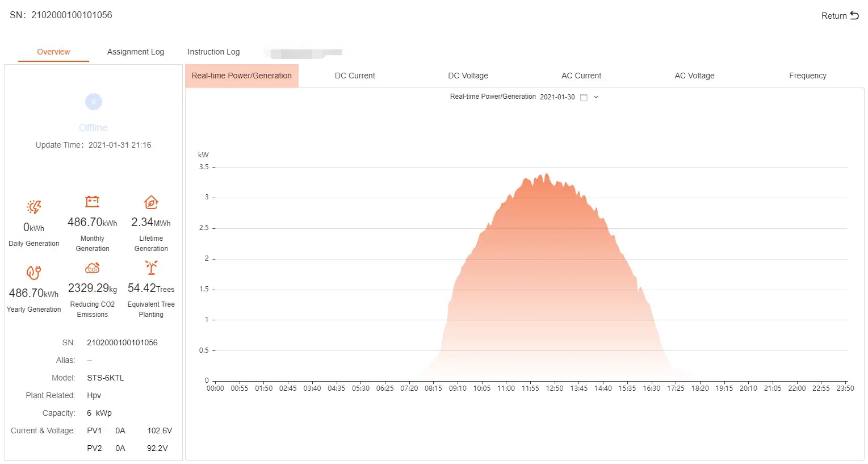This screenshot has height=464, width=868.
Task: Click the 0kWh daily generation value
Action: (x=34, y=227)
